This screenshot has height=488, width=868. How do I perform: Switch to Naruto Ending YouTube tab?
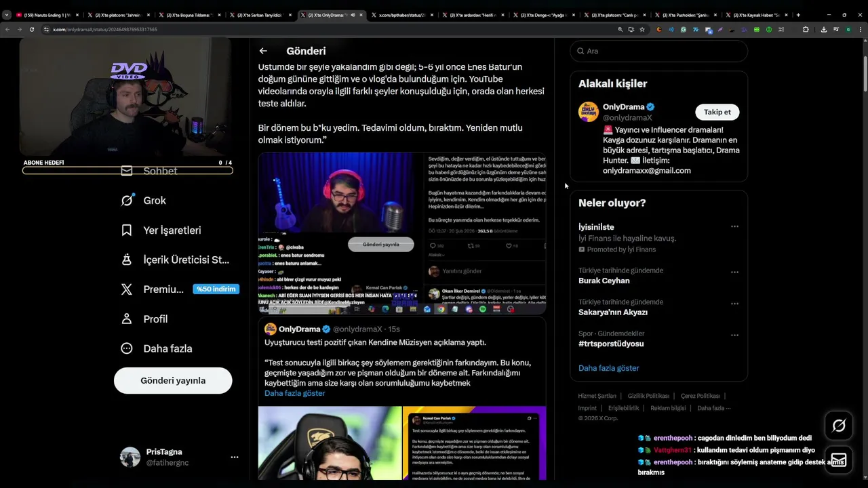point(47,15)
